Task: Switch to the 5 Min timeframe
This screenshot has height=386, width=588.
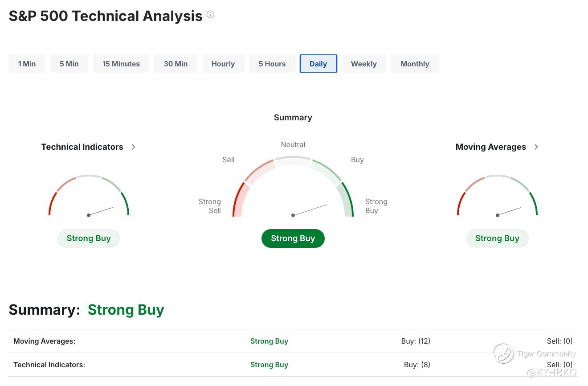Action: (x=69, y=64)
